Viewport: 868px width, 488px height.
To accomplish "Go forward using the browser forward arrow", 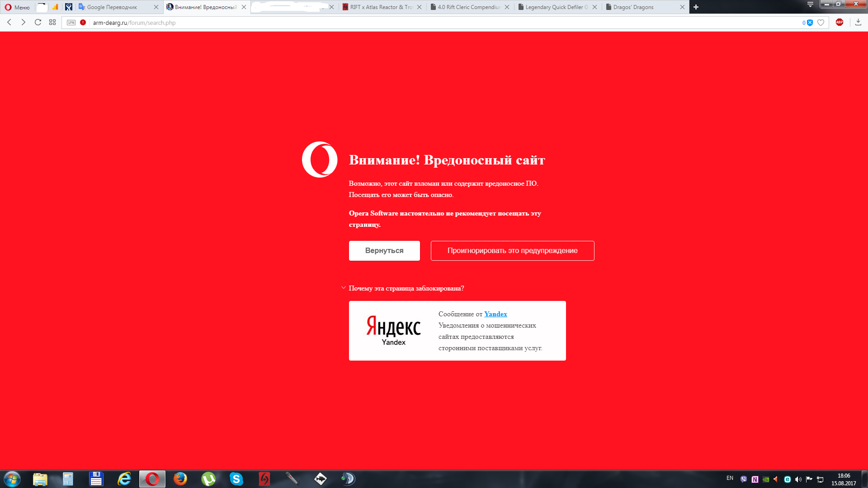I will (24, 22).
